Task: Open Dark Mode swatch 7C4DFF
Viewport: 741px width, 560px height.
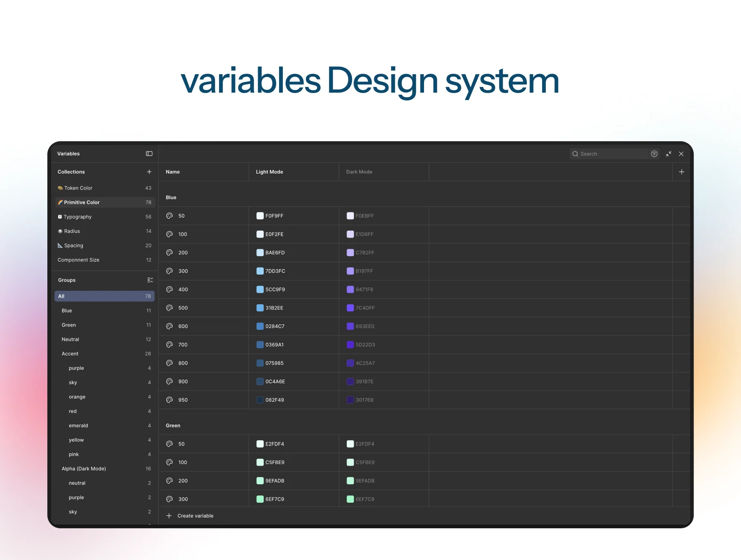Action: click(350, 308)
